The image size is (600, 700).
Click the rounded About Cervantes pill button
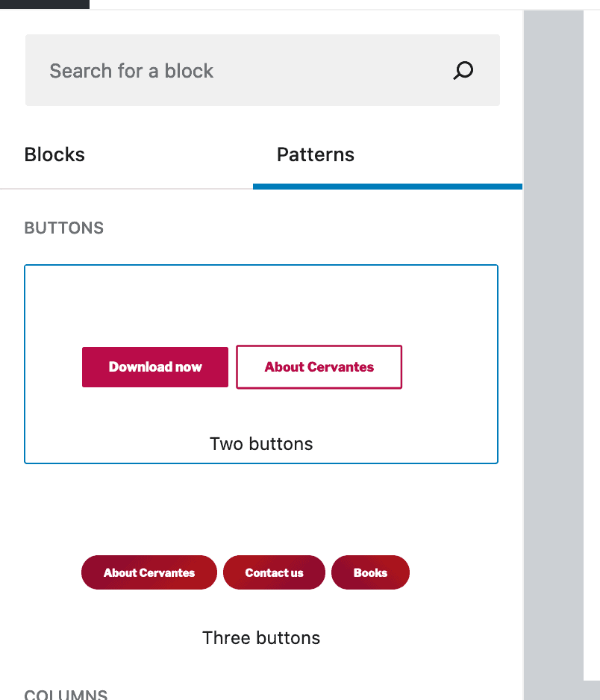point(149,572)
